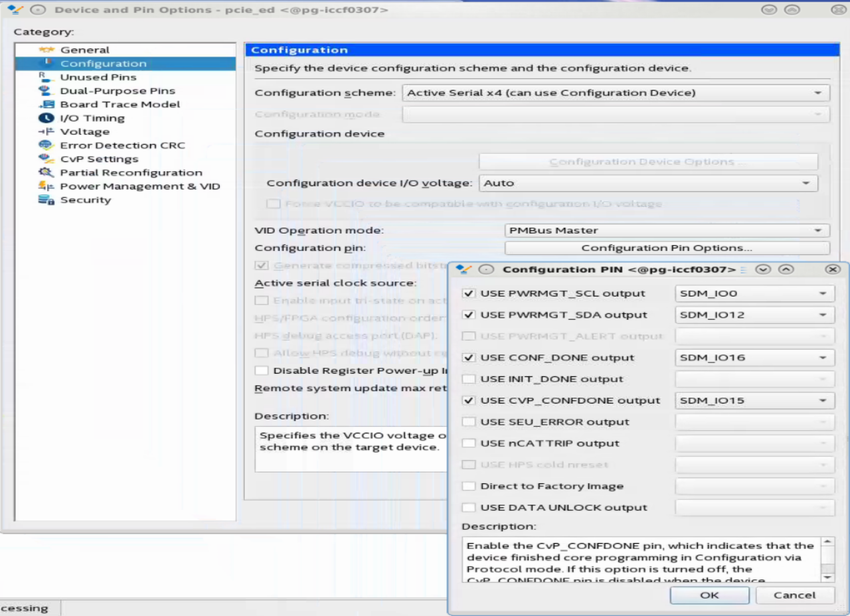Click the Partial Reconfiguration gear icon
This screenshot has width=850, height=616.
pos(46,173)
